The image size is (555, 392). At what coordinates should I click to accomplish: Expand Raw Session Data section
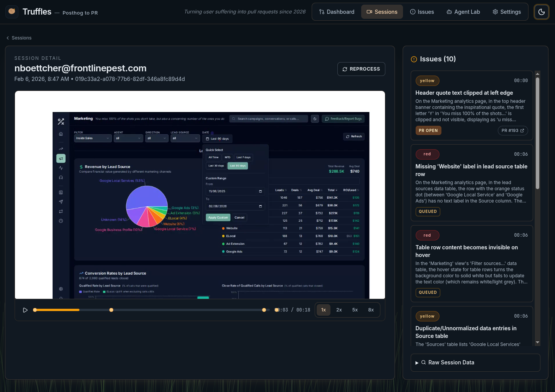pyautogui.click(x=475, y=362)
